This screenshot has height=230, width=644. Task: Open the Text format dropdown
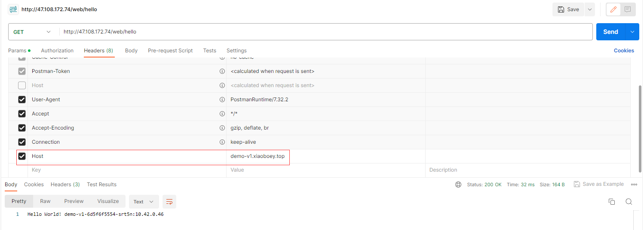coord(144,202)
